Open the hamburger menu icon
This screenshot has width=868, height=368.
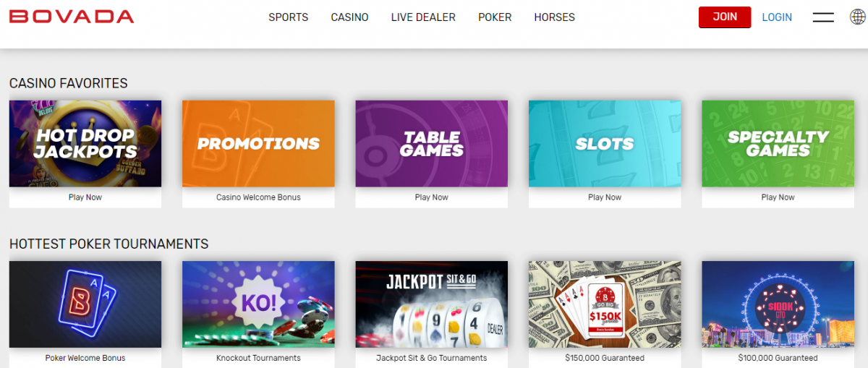(x=823, y=17)
